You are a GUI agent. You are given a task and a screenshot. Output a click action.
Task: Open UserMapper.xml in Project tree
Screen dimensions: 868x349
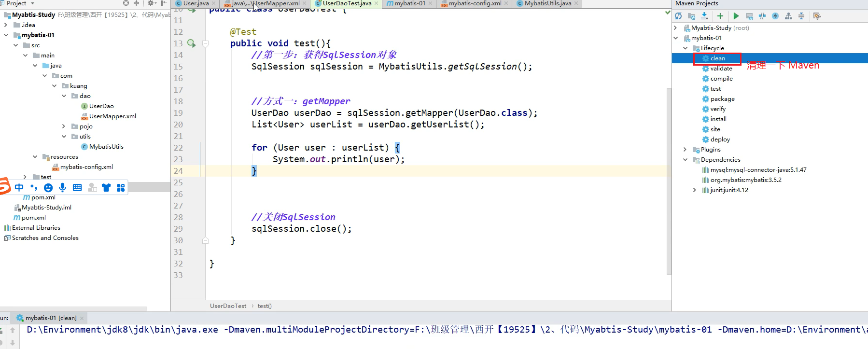point(109,116)
